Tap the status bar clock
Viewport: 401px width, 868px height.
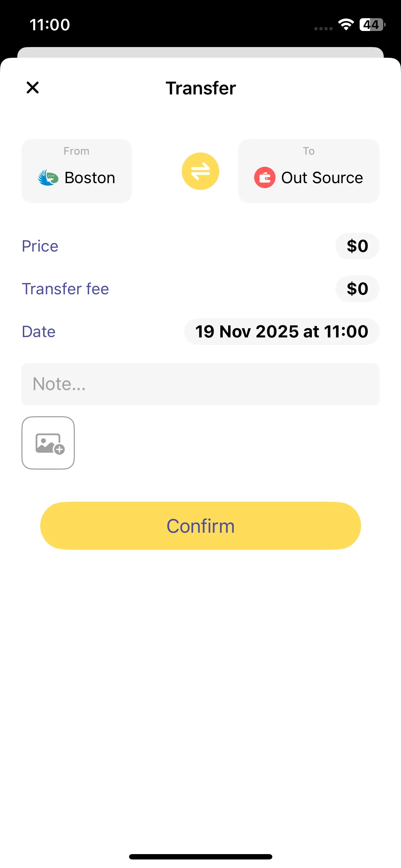click(50, 25)
